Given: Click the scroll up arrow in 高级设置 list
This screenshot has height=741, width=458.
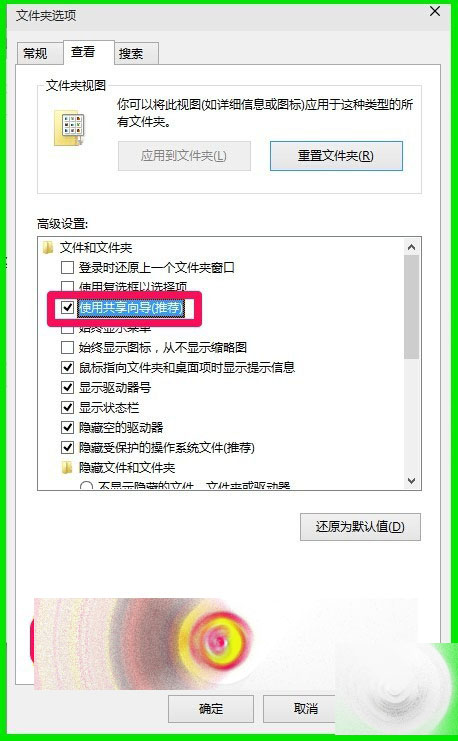Looking at the screenshot, I should (x=411, y=247).
